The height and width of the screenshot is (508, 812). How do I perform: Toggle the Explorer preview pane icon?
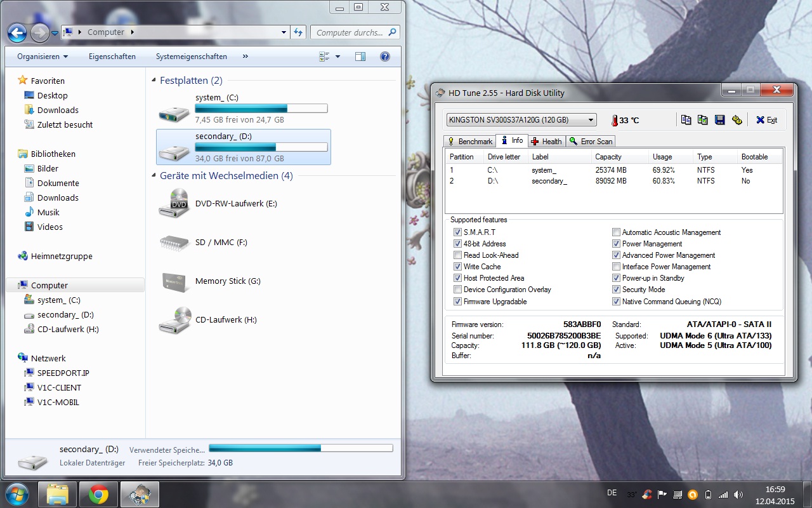point(360,57)
